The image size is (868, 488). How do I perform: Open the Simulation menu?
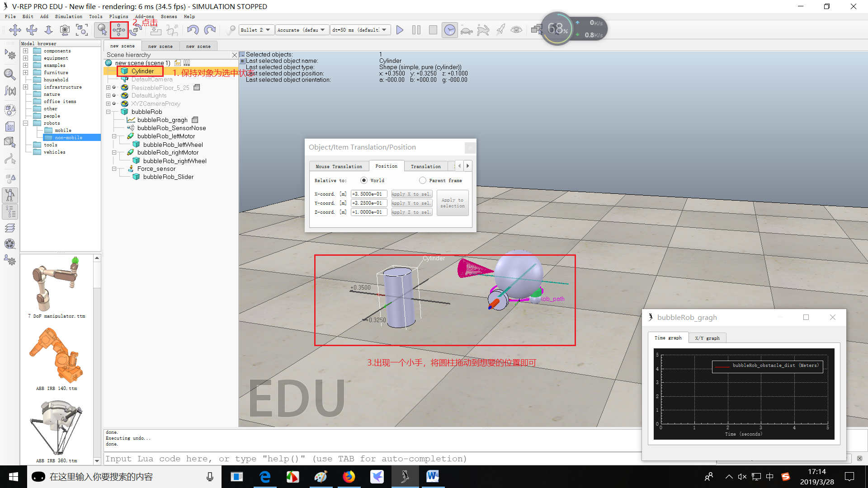click(69, 17)
